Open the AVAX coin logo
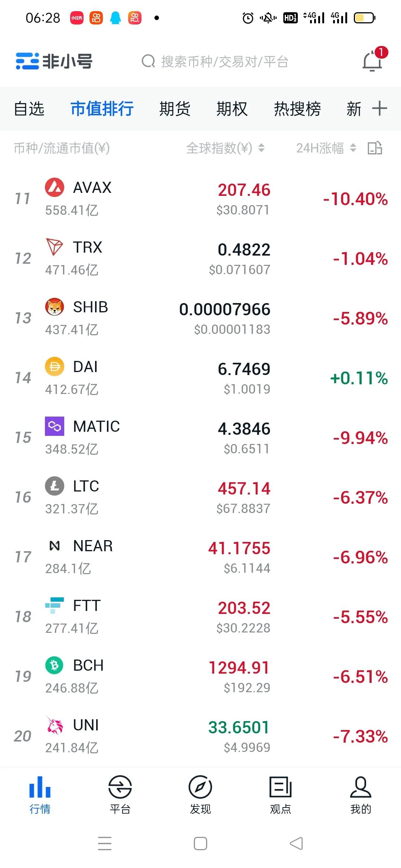This screenshot has width=401, height=868. (55, 187)
